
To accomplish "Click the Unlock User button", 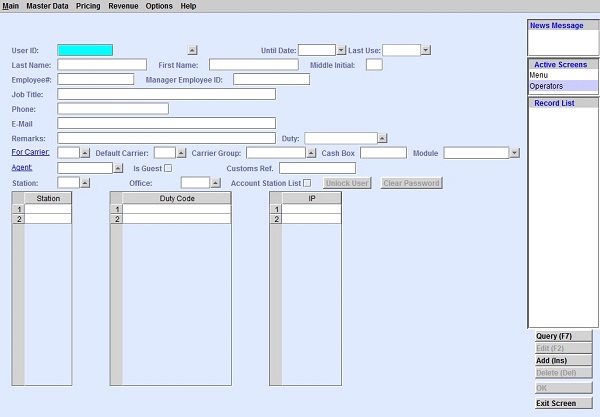I will pyautogui.click(x=347, y=183).
